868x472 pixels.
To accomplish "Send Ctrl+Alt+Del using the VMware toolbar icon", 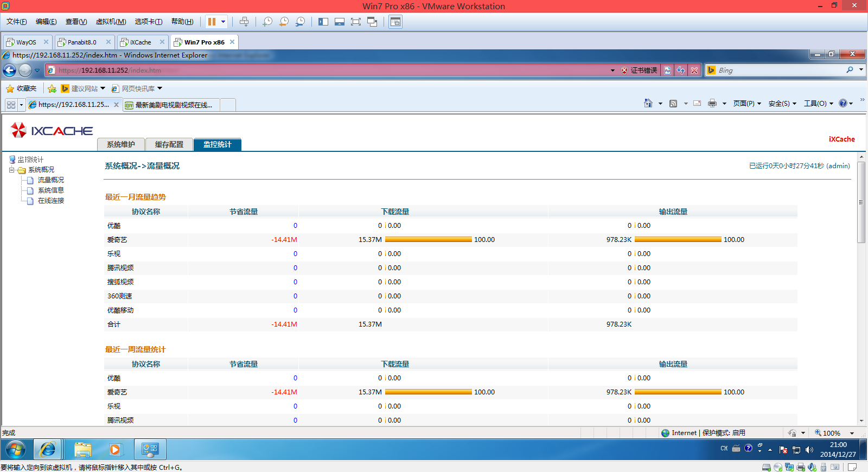I will coord(244,22).
